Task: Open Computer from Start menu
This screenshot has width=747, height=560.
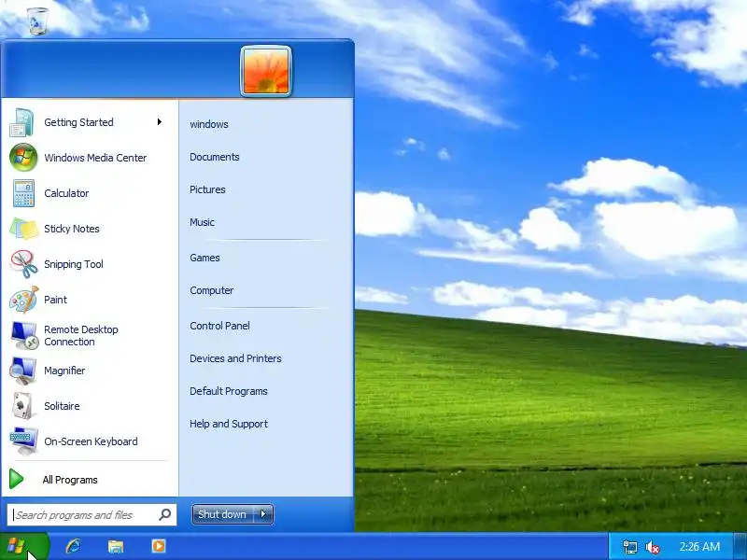Action: [x=212, y=290]
